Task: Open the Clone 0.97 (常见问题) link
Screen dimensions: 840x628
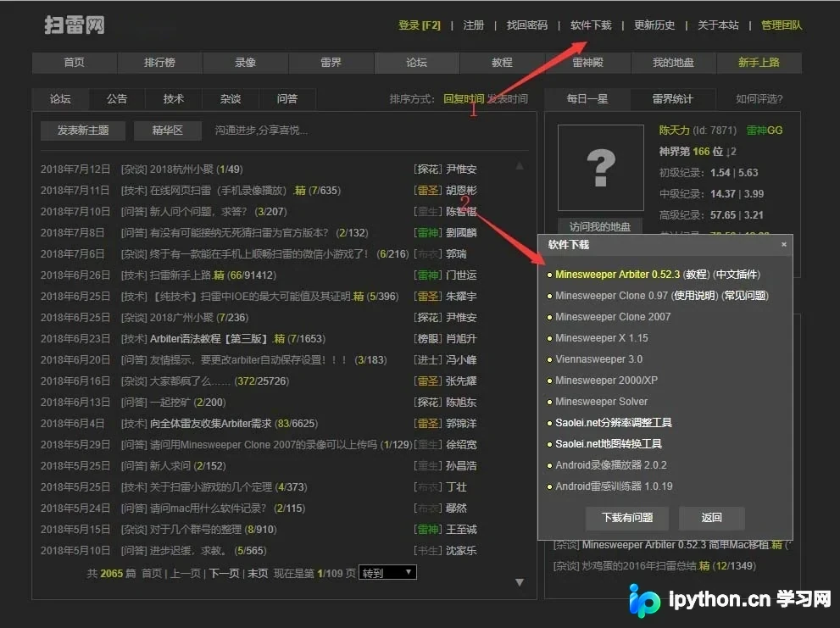Action: pyautogui.click(x=745, y=296)
